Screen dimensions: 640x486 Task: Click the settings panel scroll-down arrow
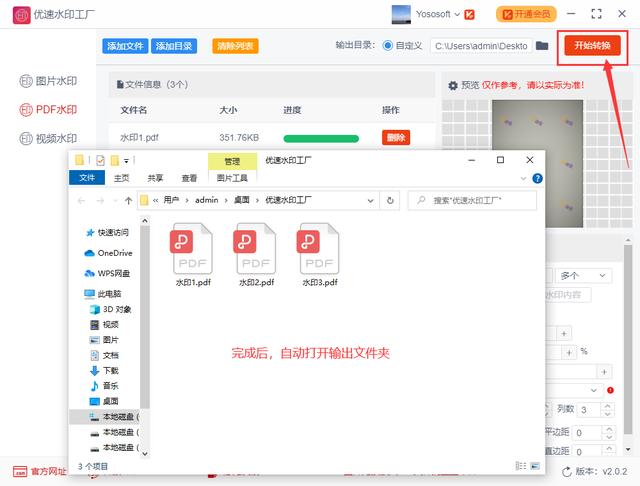(x=628, y=449)
